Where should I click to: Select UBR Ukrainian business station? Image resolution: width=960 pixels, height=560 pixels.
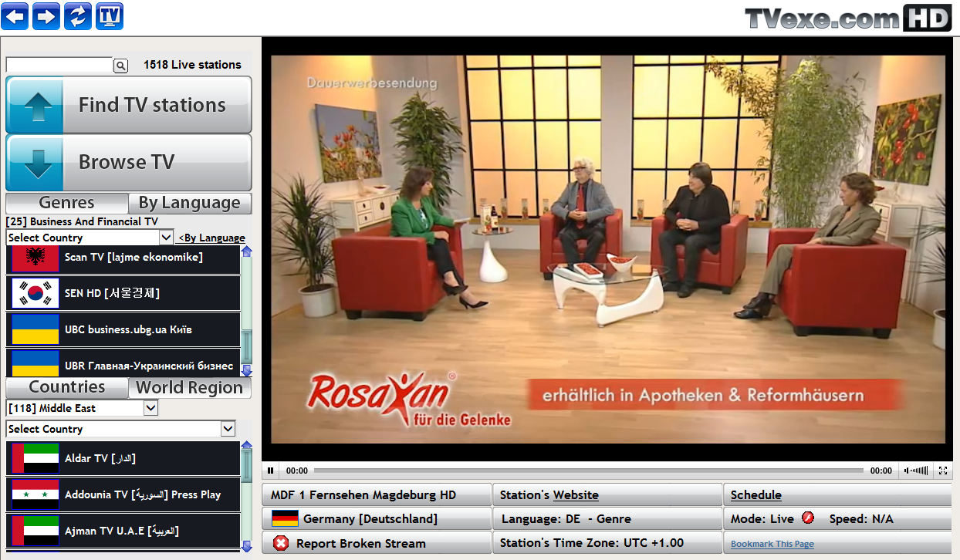tap(123, 364)
